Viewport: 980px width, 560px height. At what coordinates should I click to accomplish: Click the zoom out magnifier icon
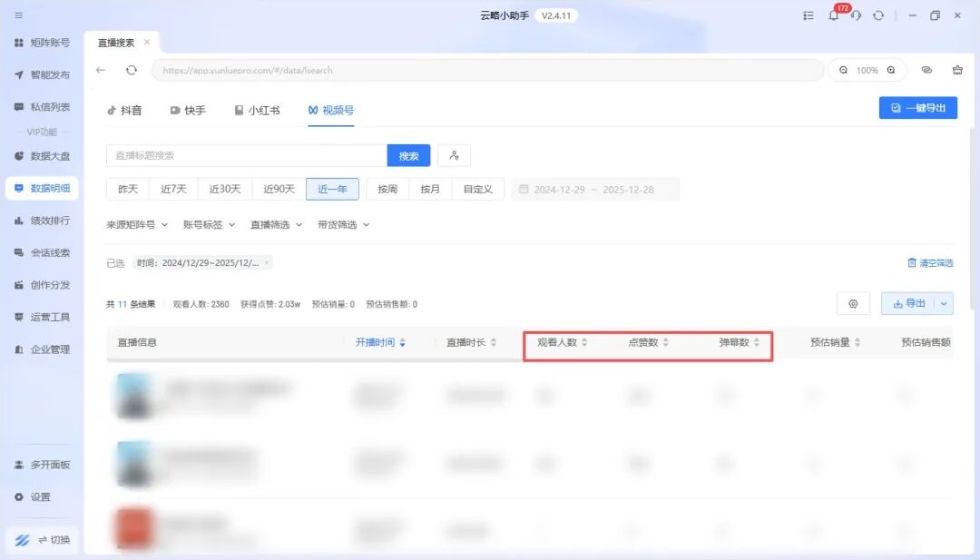tap(843, 70)
